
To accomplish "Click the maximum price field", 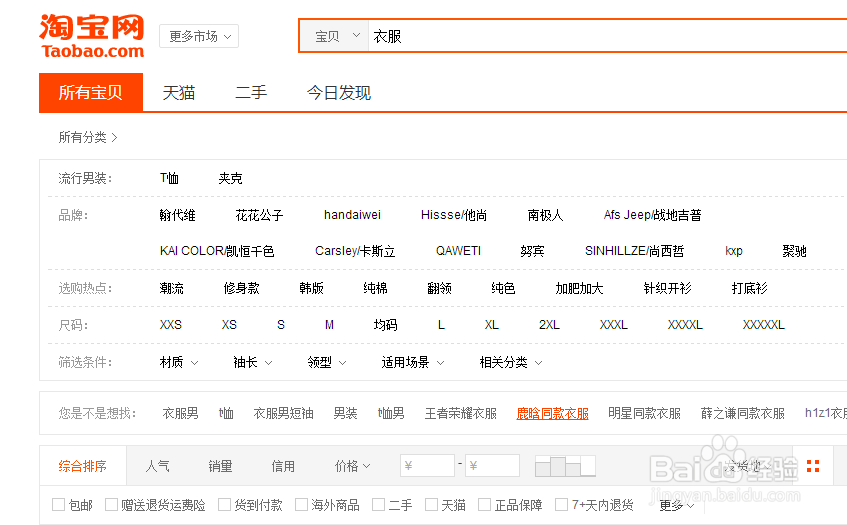I will point(493,466).
